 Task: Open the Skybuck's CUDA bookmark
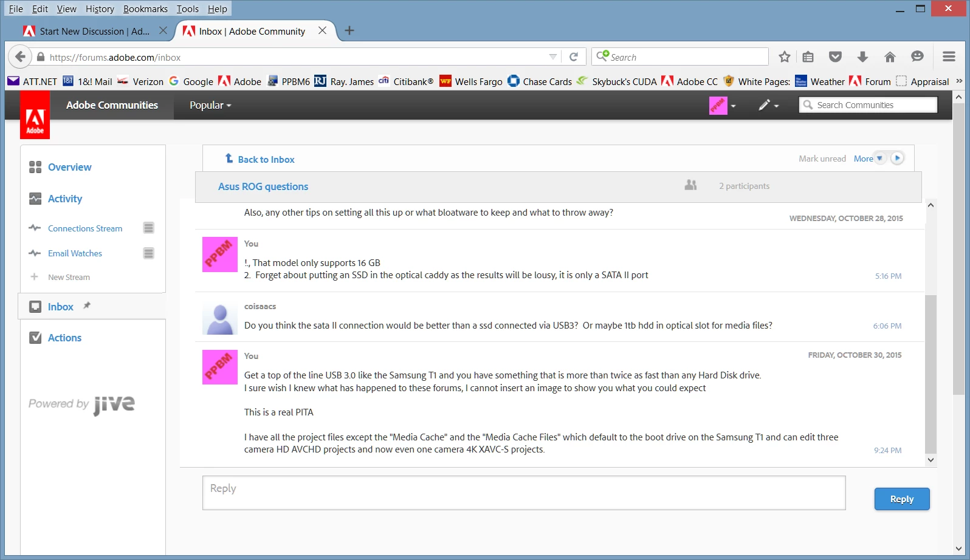coord(617,81)
